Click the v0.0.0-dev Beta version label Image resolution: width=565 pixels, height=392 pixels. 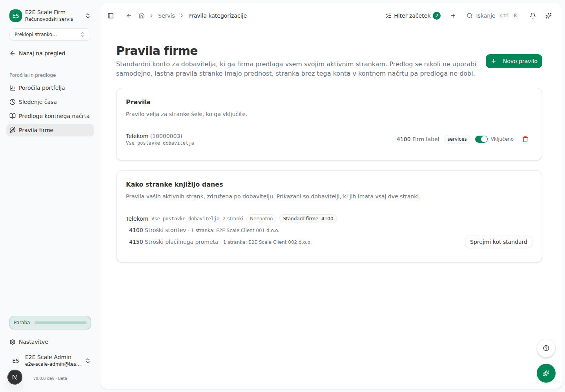coord(50,378)
